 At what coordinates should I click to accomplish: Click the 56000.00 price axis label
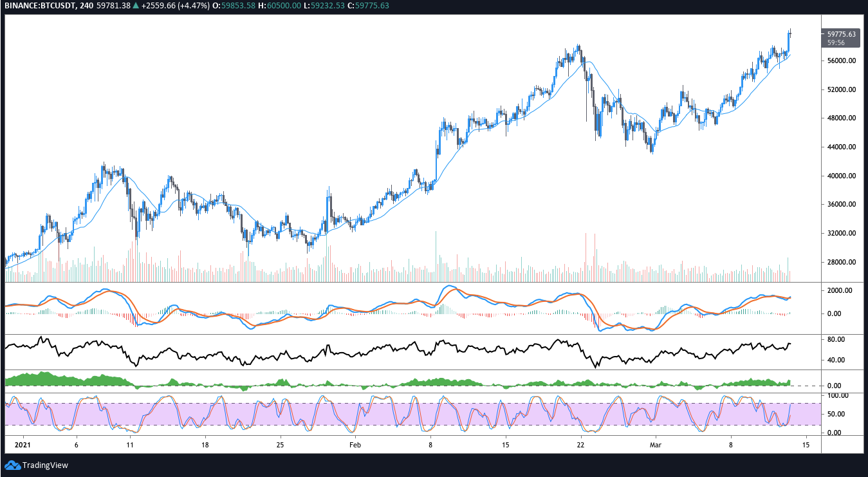tap(841, 61)
